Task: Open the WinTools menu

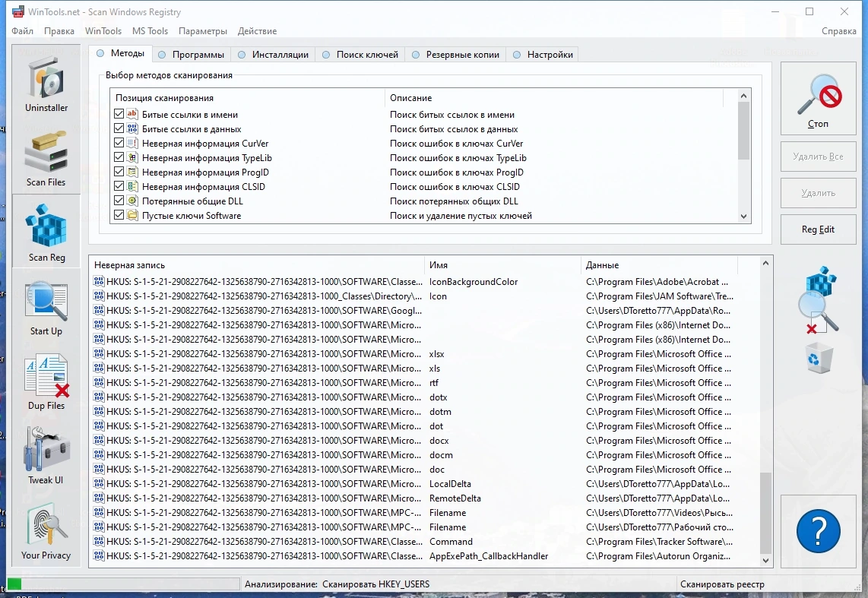Action: tap(103, 31)
